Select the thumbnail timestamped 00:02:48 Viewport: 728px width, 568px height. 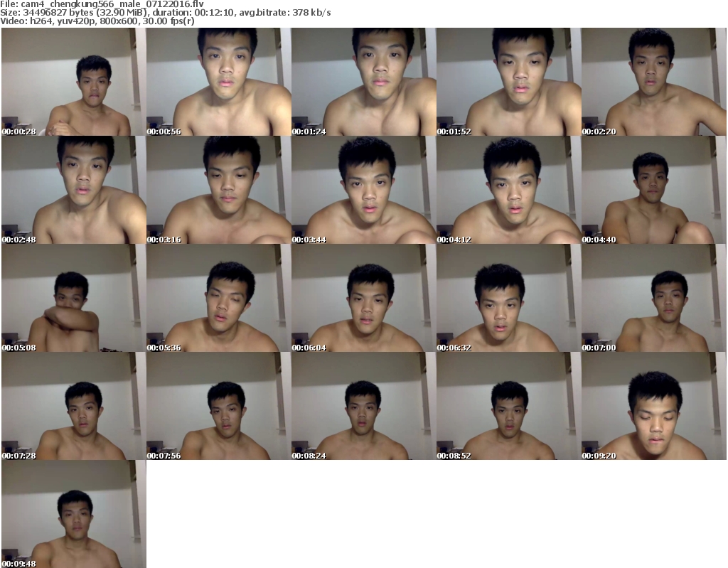click(74, 190)
